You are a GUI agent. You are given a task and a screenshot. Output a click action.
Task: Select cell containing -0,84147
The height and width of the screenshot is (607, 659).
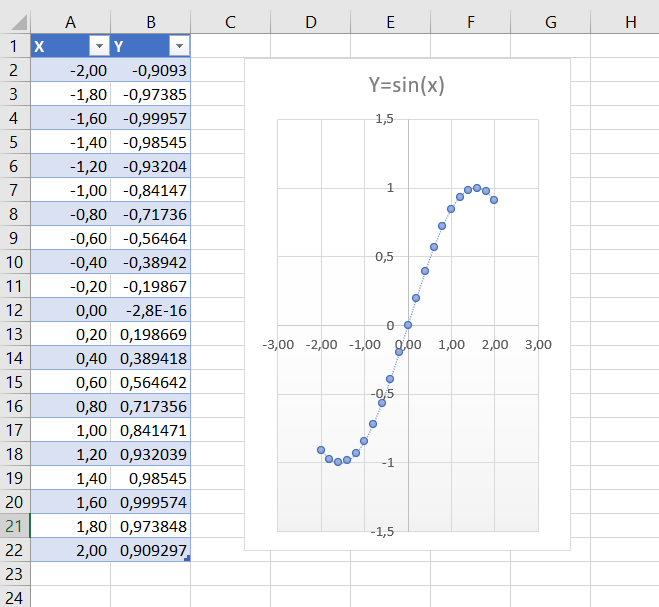(x=150, y=190)
